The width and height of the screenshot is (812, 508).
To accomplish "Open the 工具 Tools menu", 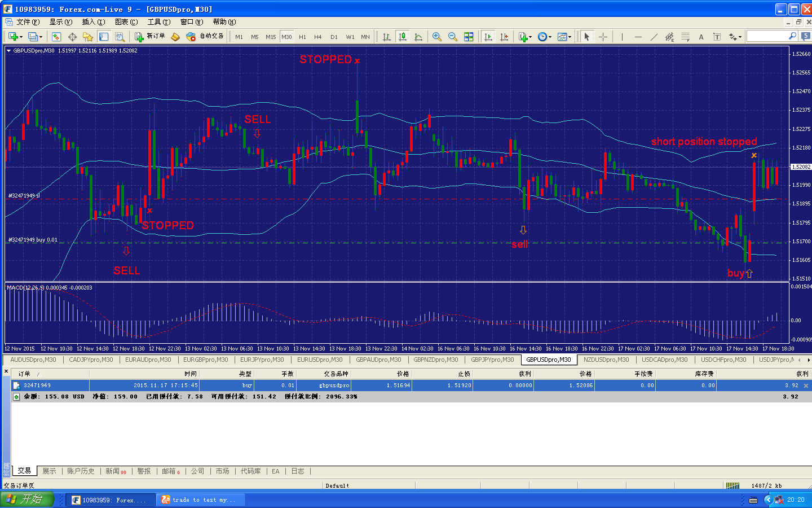I will coord(159,22).
